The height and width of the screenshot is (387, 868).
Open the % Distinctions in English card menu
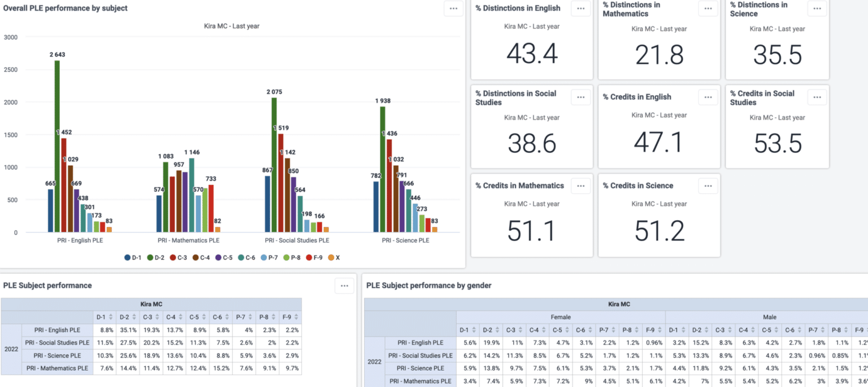580,8
